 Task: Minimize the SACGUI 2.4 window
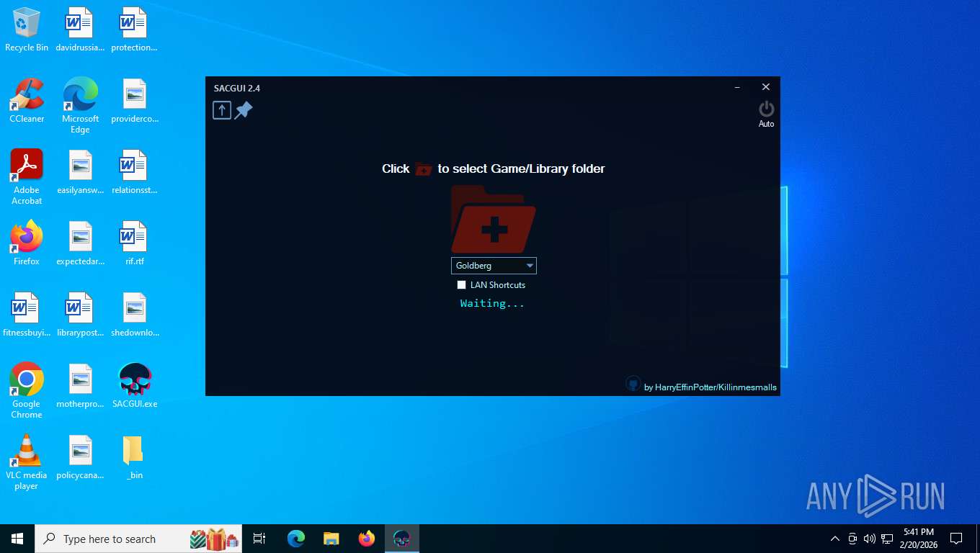click(x=737, y=87)
